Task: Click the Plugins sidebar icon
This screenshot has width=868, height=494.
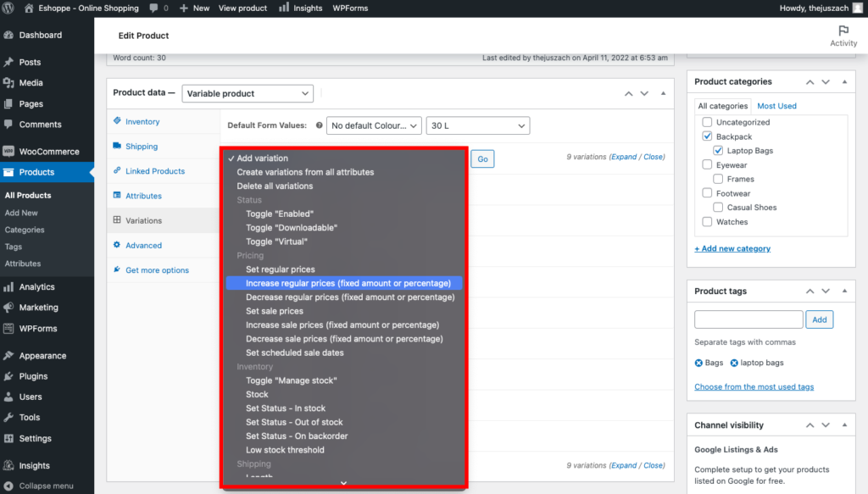Action: [8, 376]
